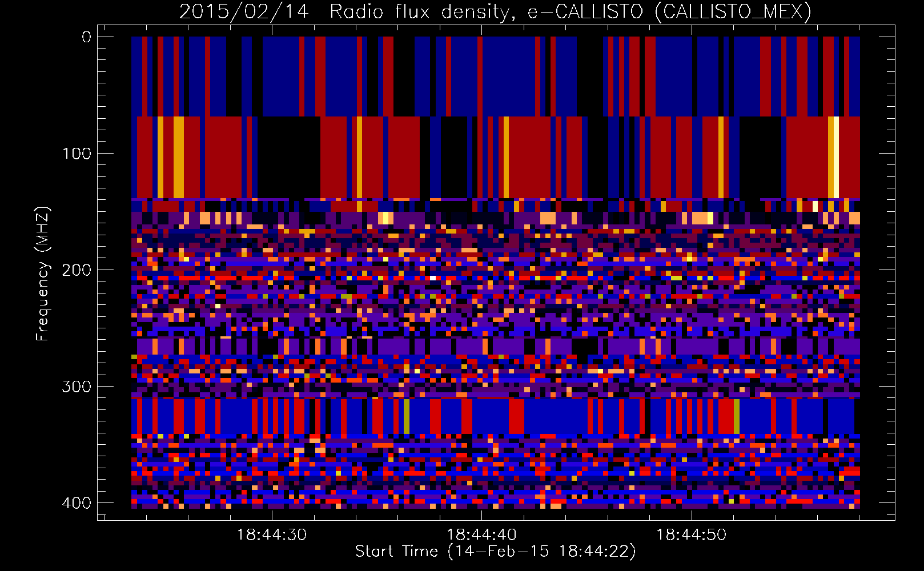This screenshot has width=924, height=571.
Task: Click the '400' frequency tick label
Action: (76, 503)
